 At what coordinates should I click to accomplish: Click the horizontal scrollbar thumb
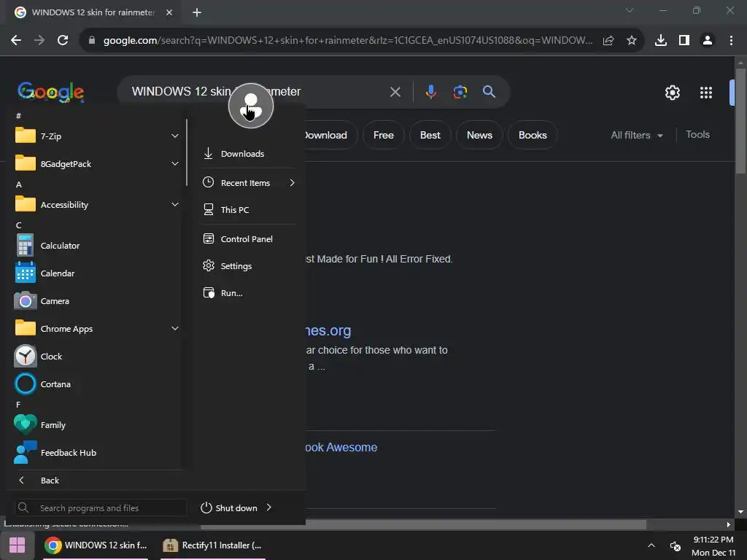423,524
